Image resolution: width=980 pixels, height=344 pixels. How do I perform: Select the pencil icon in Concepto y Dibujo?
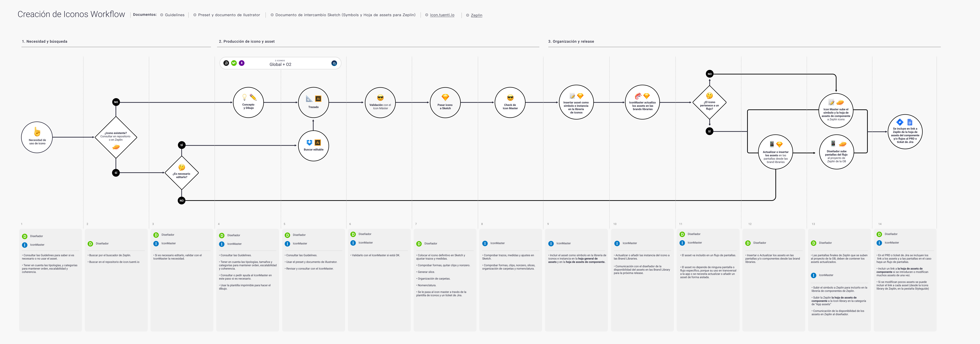click(253, 97)
